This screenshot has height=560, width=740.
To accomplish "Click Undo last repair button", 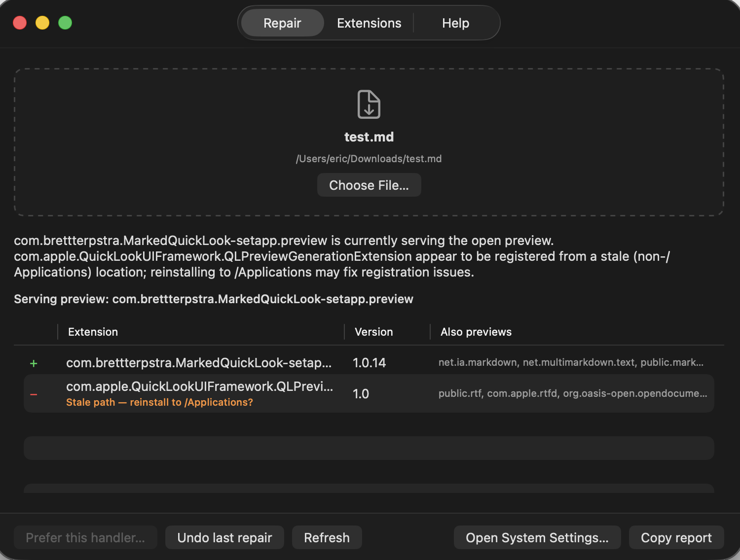I will point(224,537).
